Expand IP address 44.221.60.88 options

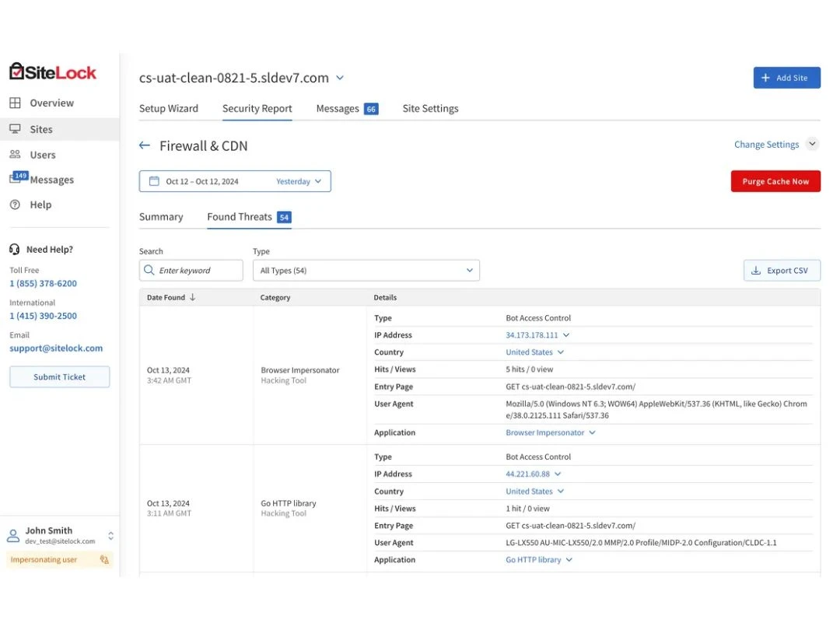(558, 474)
